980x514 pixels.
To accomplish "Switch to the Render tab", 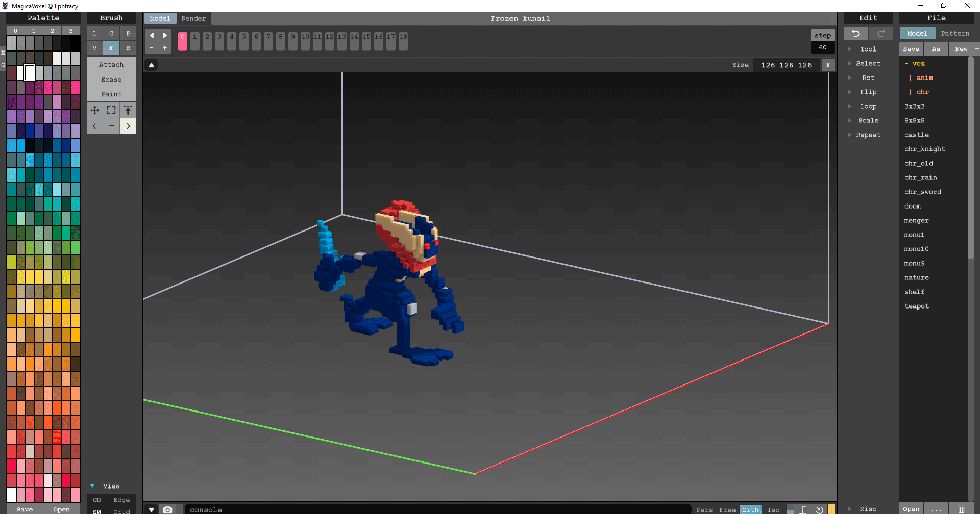I will click(x=193, y=18).
